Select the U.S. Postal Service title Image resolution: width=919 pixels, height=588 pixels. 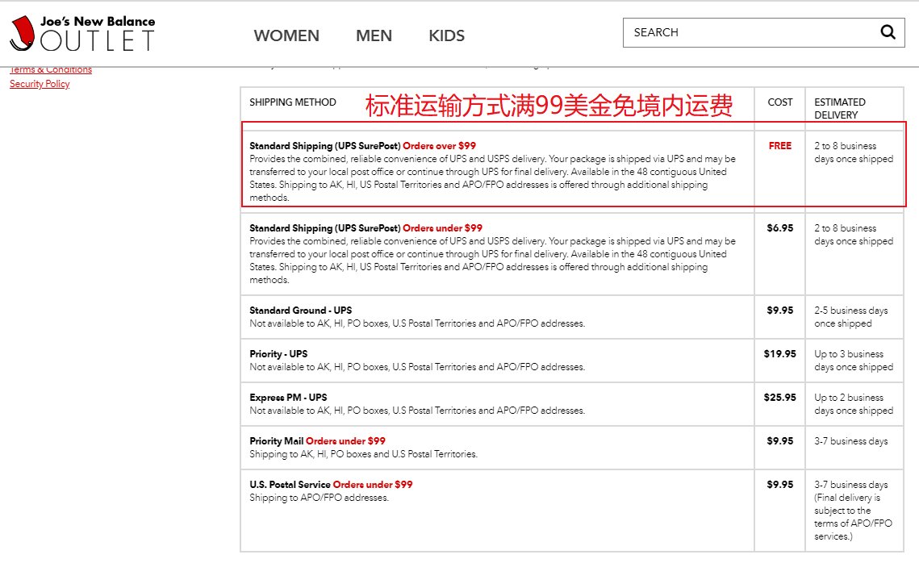pyautogui.click(x=331, y=484)
